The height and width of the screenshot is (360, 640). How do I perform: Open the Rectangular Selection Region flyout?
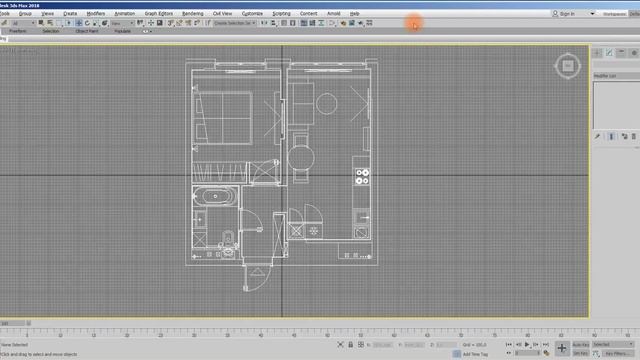60,23
